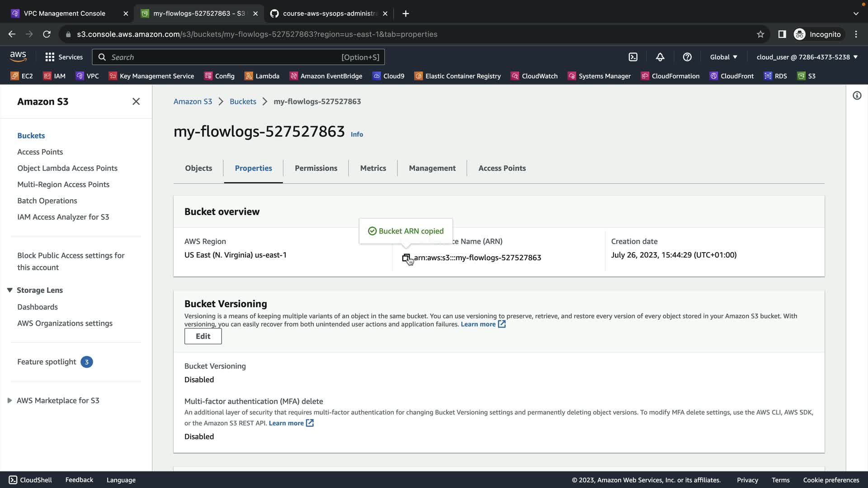Switch to the Management tab
868x488 pixels.
tap(432, 168)
